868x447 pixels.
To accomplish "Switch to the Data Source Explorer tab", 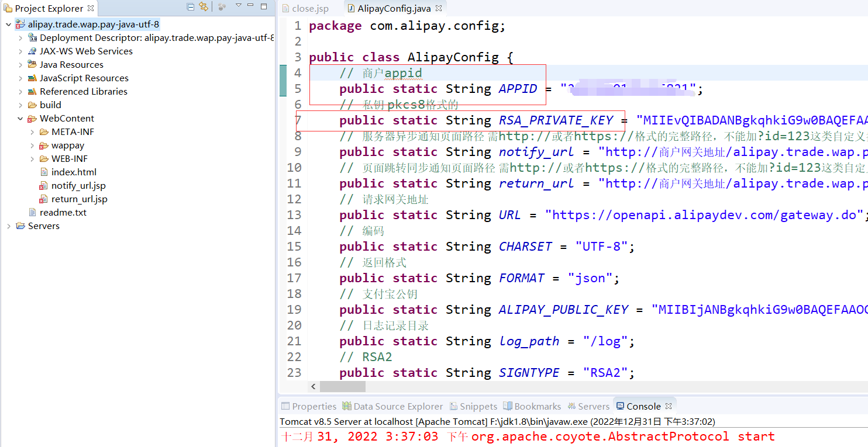I will 392,406.
